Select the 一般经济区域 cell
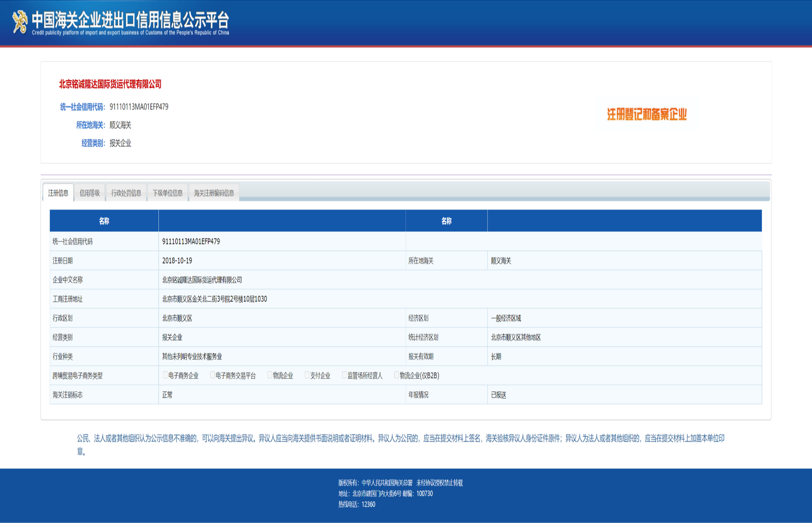 (625, 318)
